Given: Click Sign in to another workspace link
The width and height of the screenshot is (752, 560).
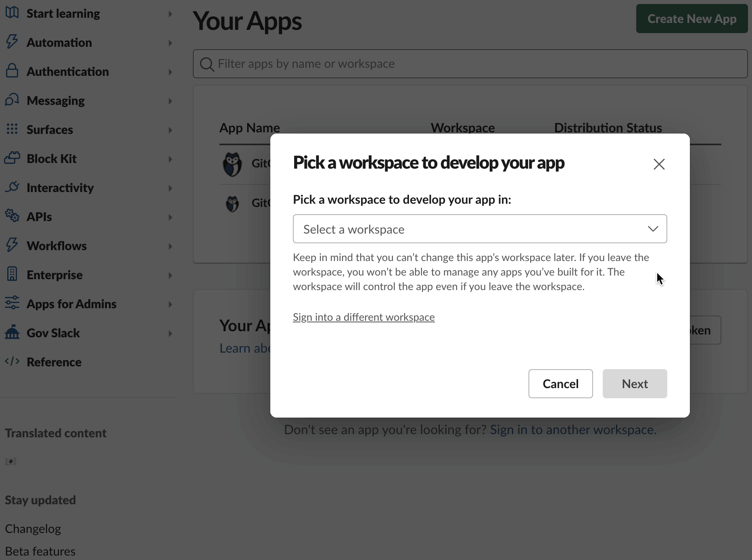Looking at the screenshot, I should [x=573, y=430].
